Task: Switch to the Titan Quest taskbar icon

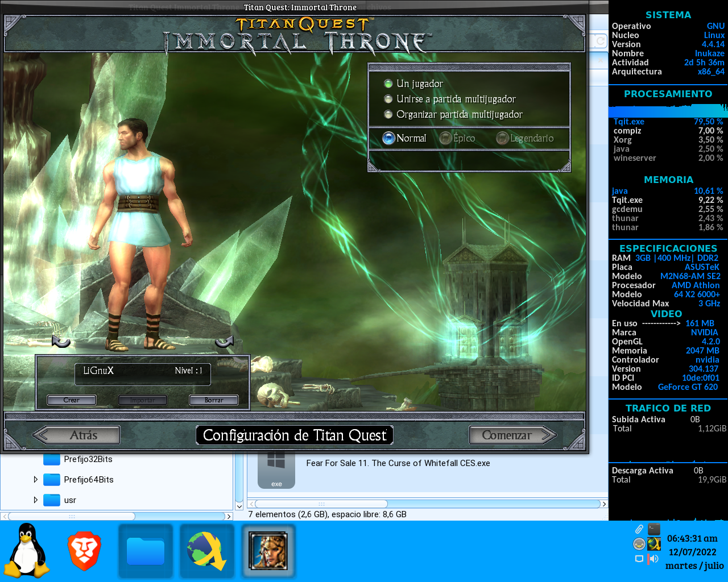Action: point(268,551)
